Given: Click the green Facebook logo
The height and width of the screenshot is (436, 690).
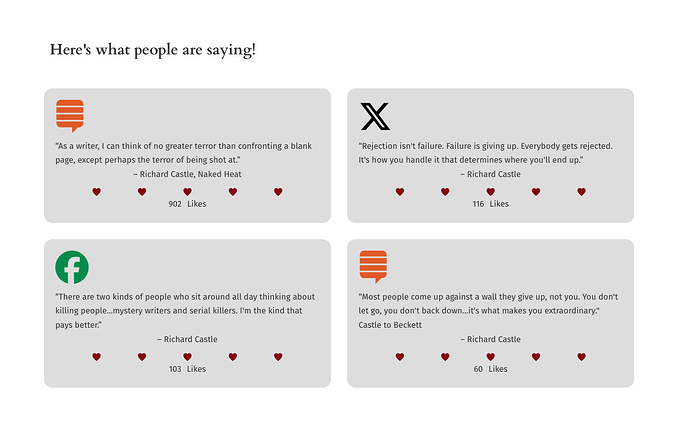Looking at the screenshot, I should point(72,267).
